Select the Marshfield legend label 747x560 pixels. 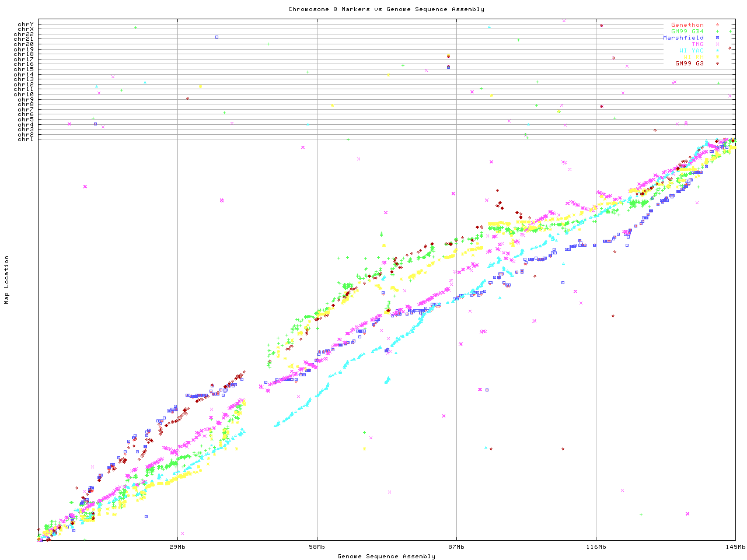tap(683, 38)
